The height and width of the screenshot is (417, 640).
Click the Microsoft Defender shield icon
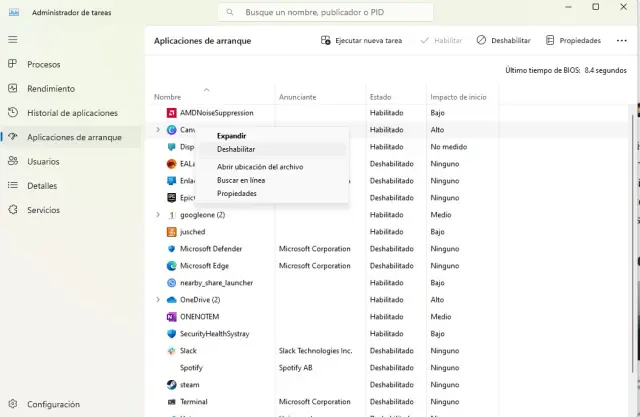172,249
